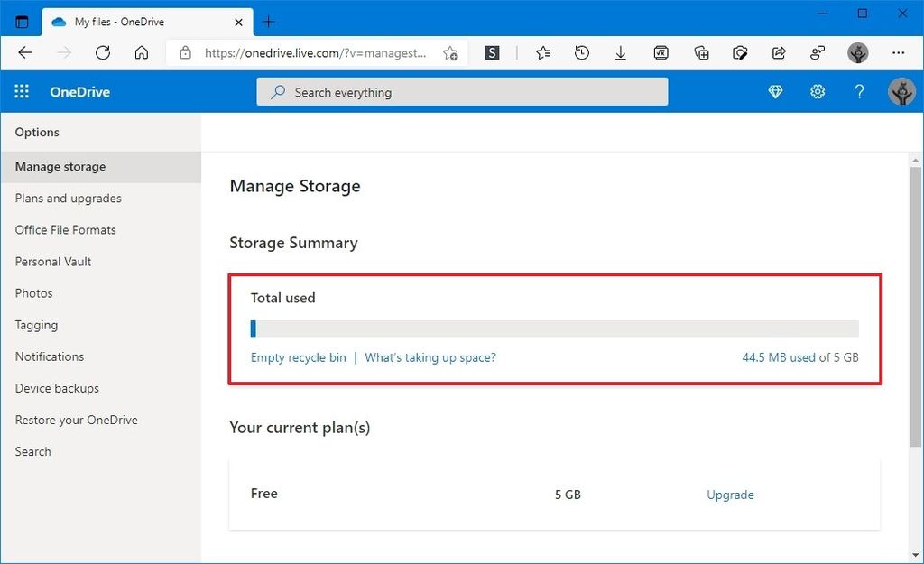Screen dimensions: 924x564
Task: Open Collections in the browser toolbar
Action: point(701,52)
